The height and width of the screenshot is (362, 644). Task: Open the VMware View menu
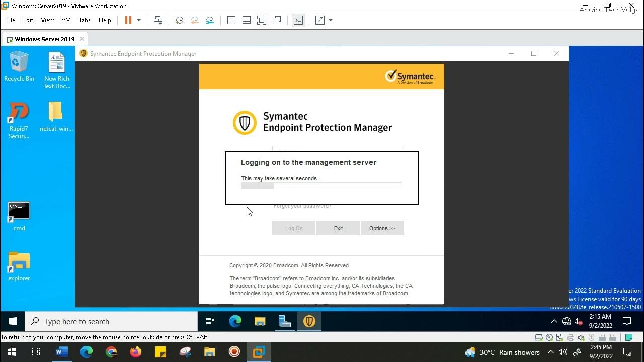tap(47, 20)
